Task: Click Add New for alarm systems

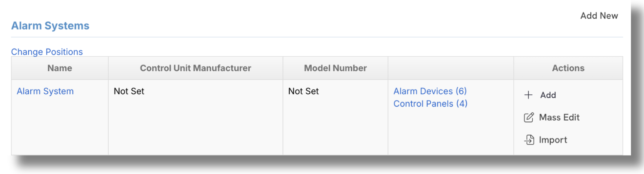Action: [599, 16]
